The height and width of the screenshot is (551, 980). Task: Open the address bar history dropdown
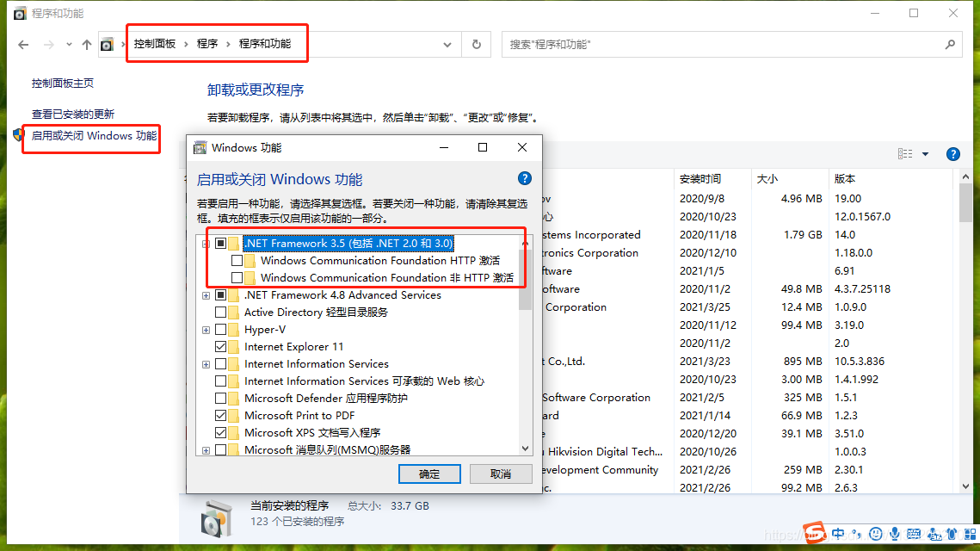[x=447, y=45]
